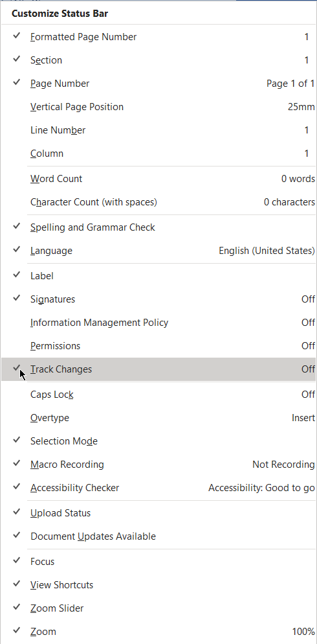
Task: Uncheck the Signatures entry
Action: [x=158, y=299]
